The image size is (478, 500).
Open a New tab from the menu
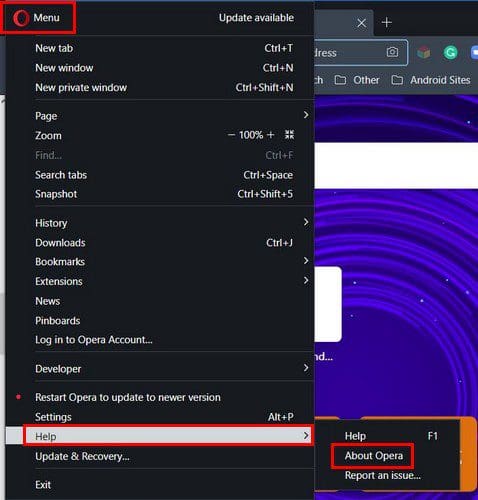[164, 48]
